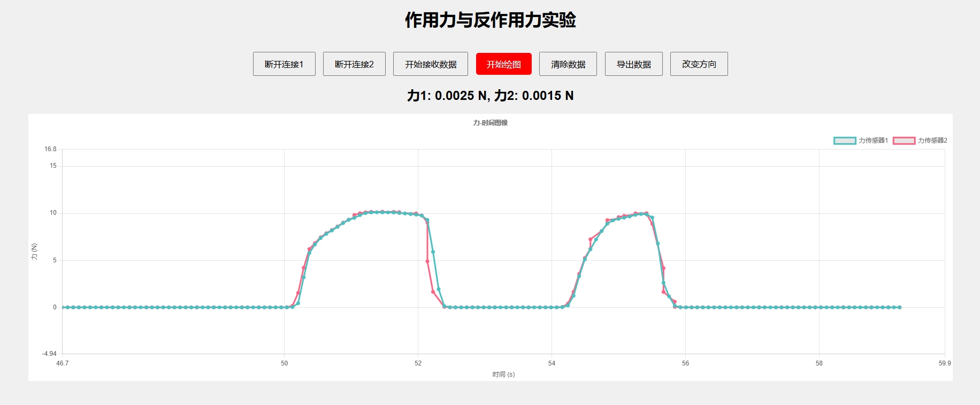Clear data using 清除数据 button
Screen dimensions: 980x405
pyautogui.click(x=568, y=64)
